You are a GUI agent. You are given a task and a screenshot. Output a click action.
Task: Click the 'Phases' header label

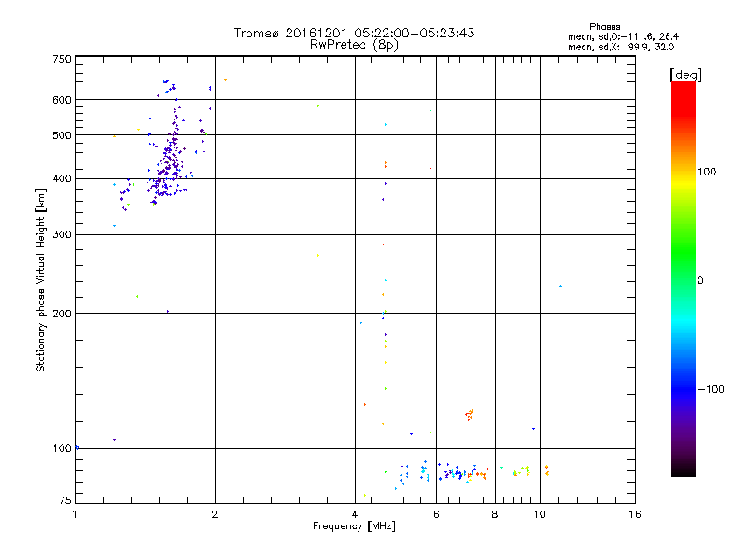604,27
